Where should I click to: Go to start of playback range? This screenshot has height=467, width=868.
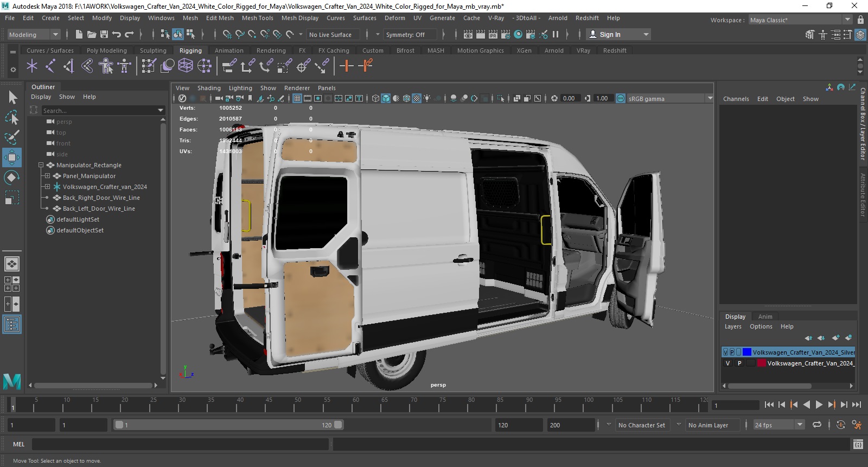point(769,405)
